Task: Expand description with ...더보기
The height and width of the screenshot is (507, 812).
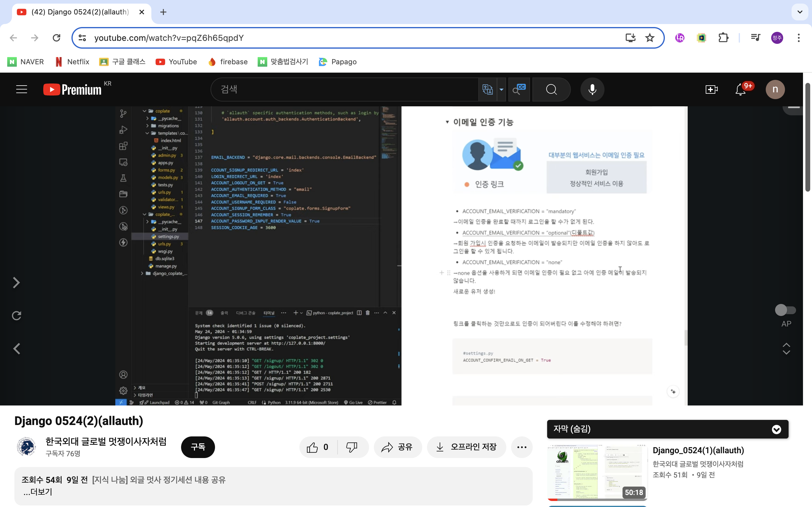Action: tap(38, 492)
